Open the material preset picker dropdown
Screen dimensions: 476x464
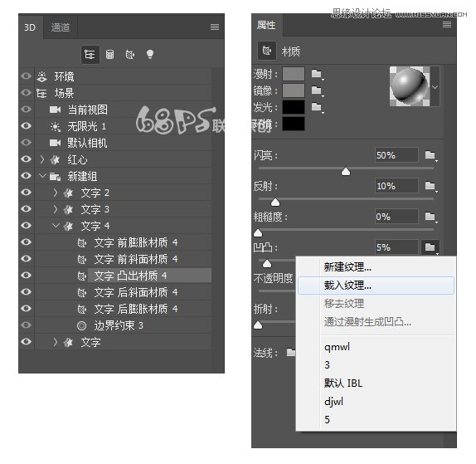click(x=435, y=87)
